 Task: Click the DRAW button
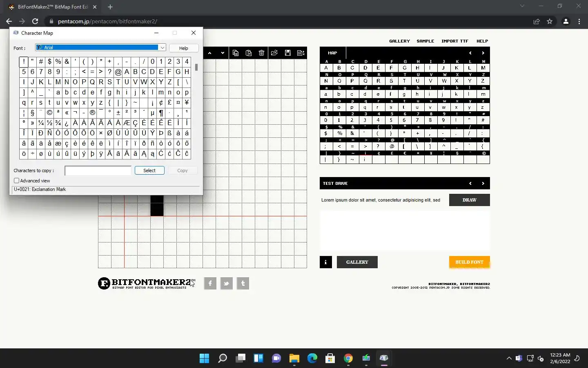coord(470,200)
